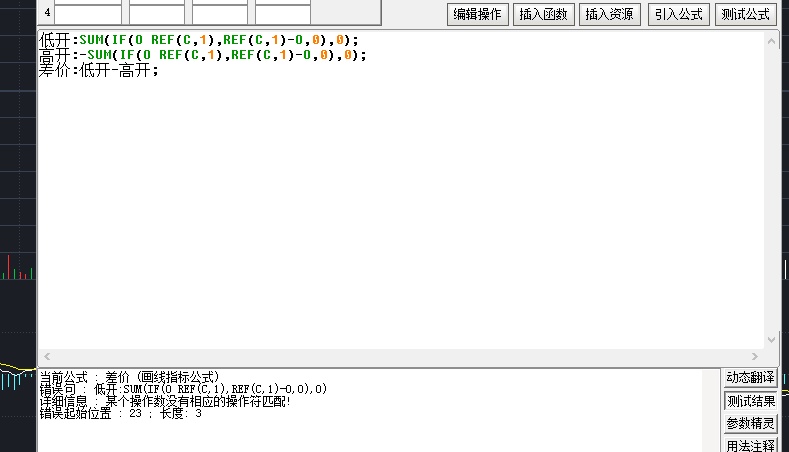The image size is (789, 452).
Task: Place cursor in the 低开 formula line
Action: pos(199,40)
